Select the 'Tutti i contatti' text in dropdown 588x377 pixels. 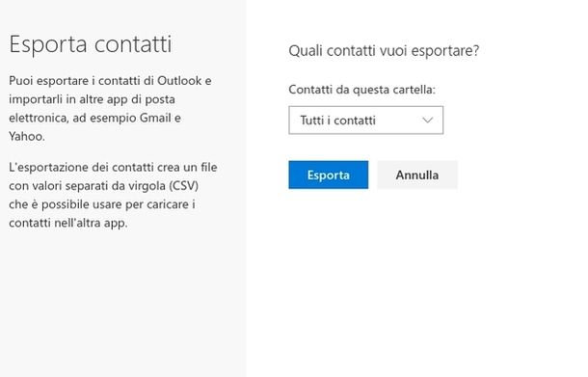click(337, 120)
